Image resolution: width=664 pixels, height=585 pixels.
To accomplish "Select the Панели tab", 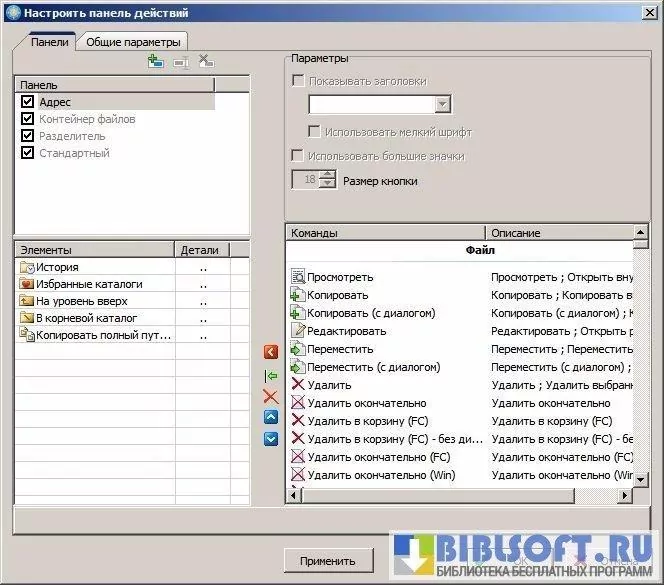I will (x=50, y=42).
